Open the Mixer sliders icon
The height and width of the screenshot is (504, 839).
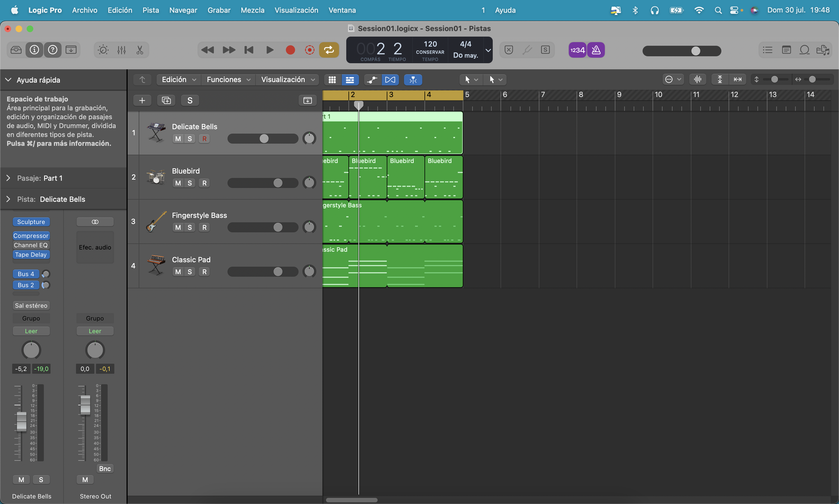(121, 50)
